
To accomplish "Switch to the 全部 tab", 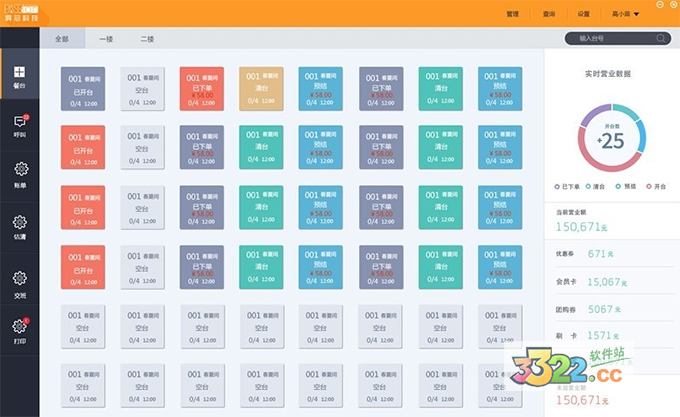I will pyautogui.click(x=62, y=39).
